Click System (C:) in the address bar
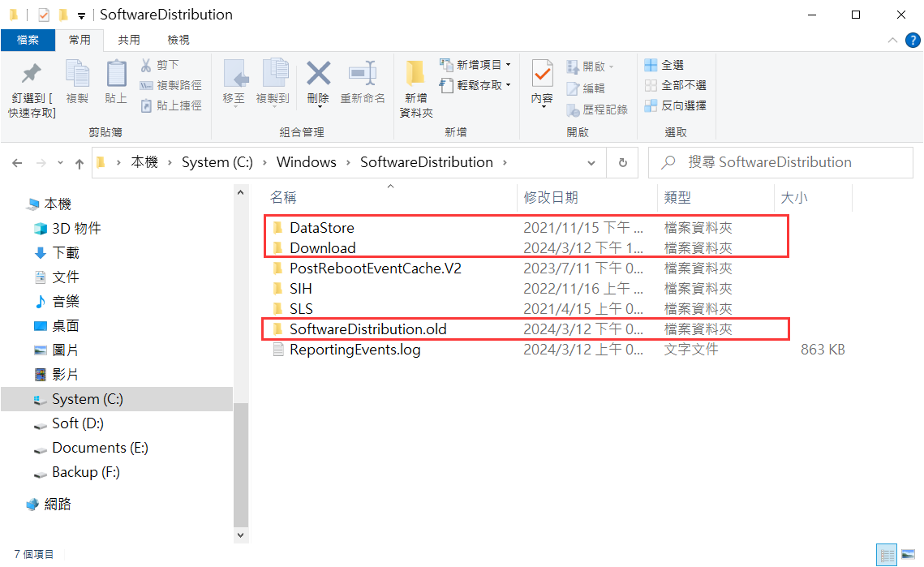 217,162
